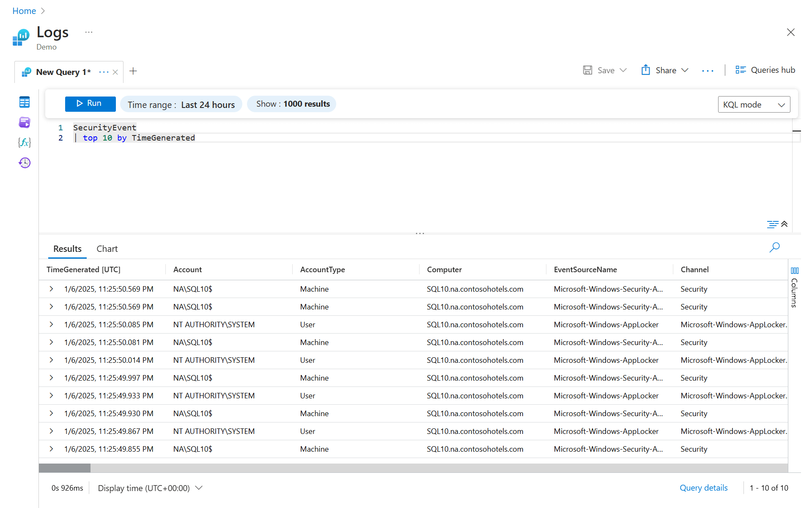Click the horizontal scrollbar thumb
Image resolution: width=812 pixels, height=508 pixels.
[x=65, y=468]
